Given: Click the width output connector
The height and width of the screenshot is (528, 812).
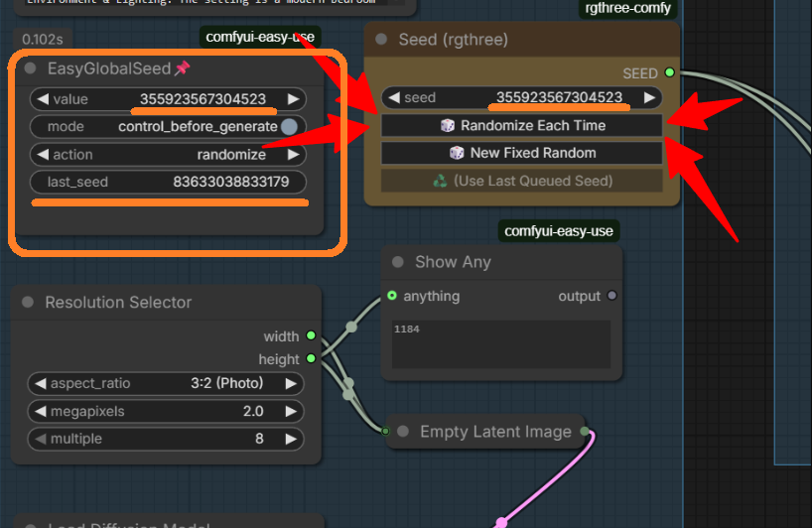Looking at the screenshot, I should tap(311, 335).
